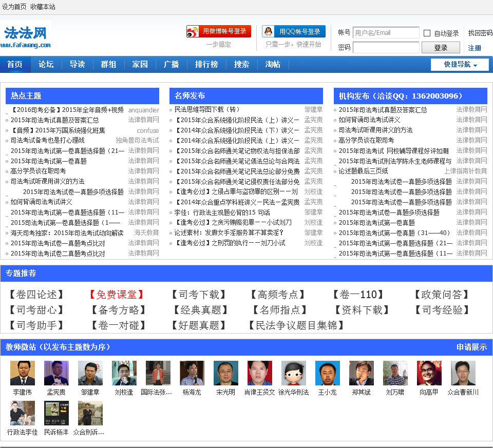Viewport: 493px width, 448px height.
Task: Click the 登录 button
Action: (x=441, y=48)
